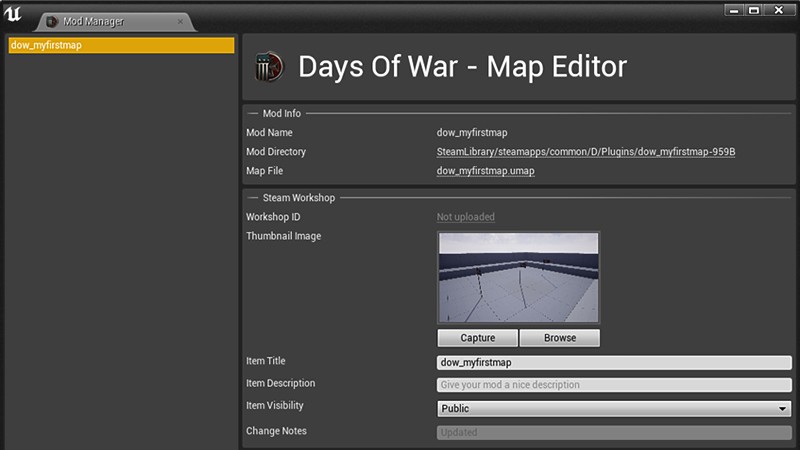The height and width of the screenshot is (450, 800).
Task: Click the Mod Manager tab icon
Action: coord(52,21)
